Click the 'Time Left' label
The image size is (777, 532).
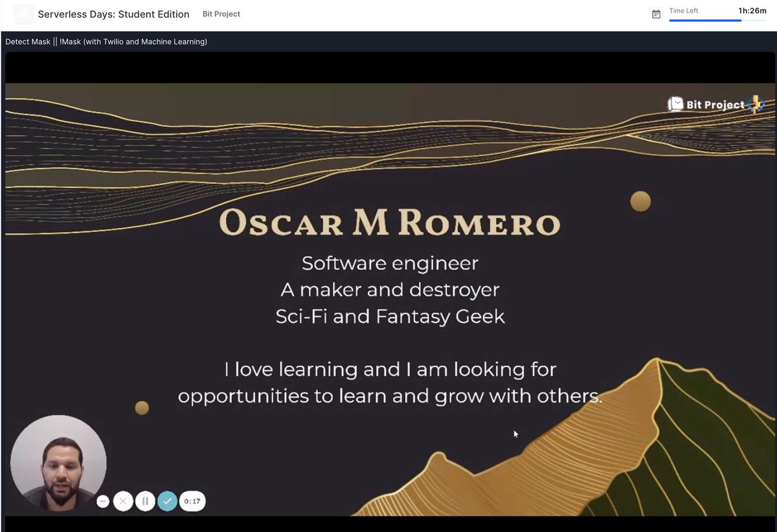coord(684,11)
